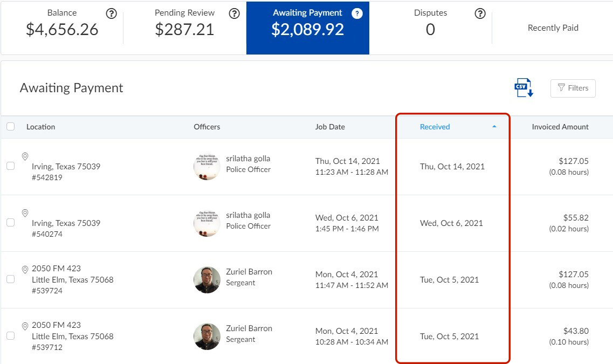Click Zuriel Barron name in 10:28 AM job row
Viewport: 613px width, 364px height.
click(x=249, y=328)
